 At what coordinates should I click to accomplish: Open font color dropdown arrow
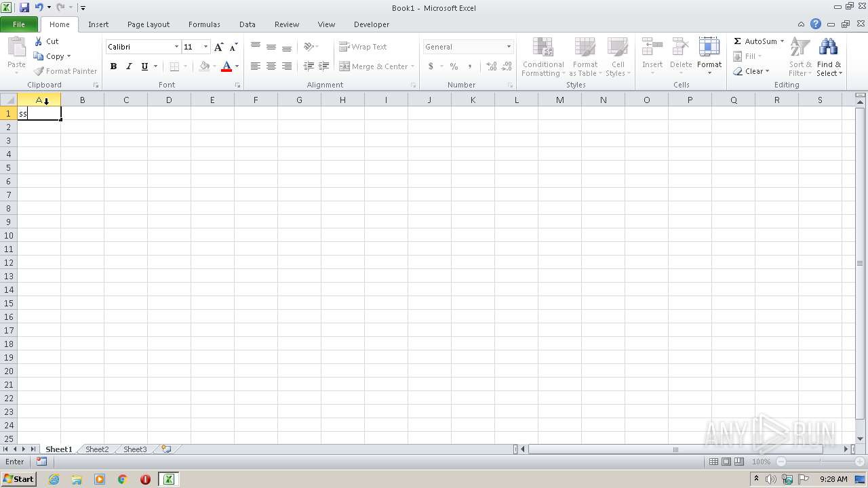[x=237, y=66]
